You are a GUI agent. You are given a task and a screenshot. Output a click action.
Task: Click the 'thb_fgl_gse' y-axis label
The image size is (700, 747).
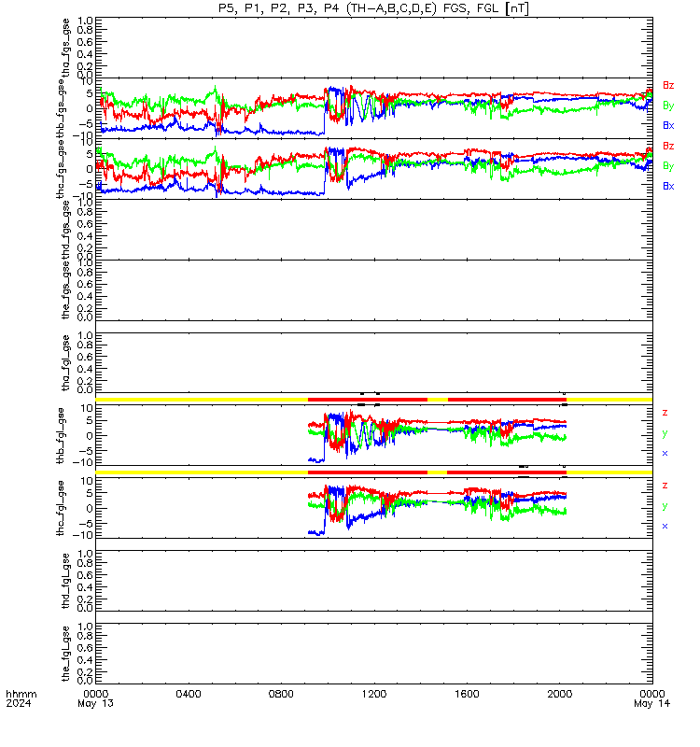61,435
